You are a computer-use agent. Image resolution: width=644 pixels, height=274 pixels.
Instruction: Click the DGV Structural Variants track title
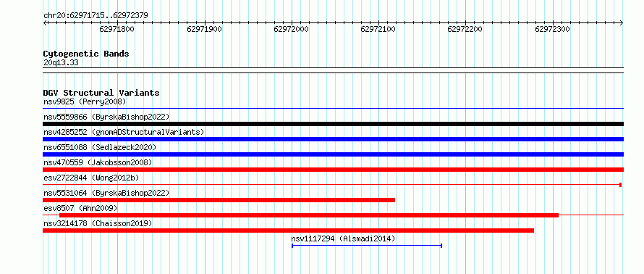pyautogui.click(x=101, y=93)
